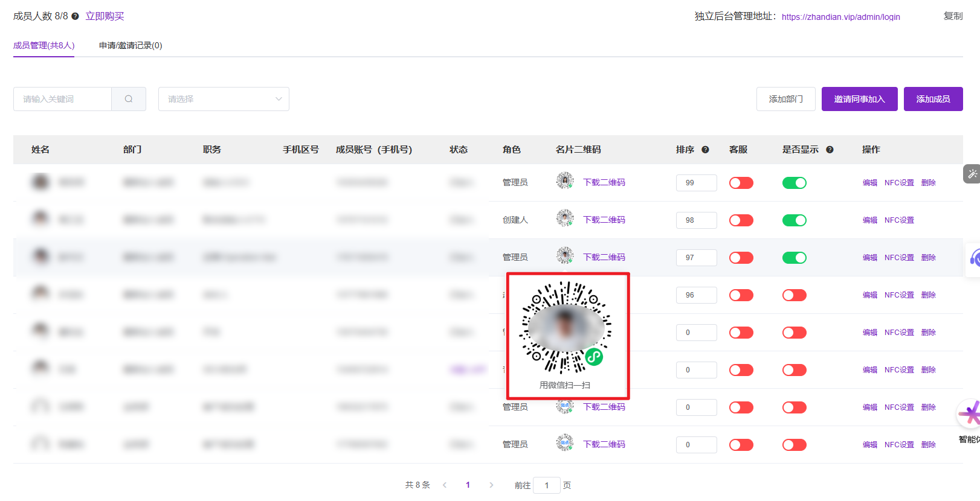Open the zhandian.vip admin login link
Screen dimensions: 980x501
coord(841,17)
